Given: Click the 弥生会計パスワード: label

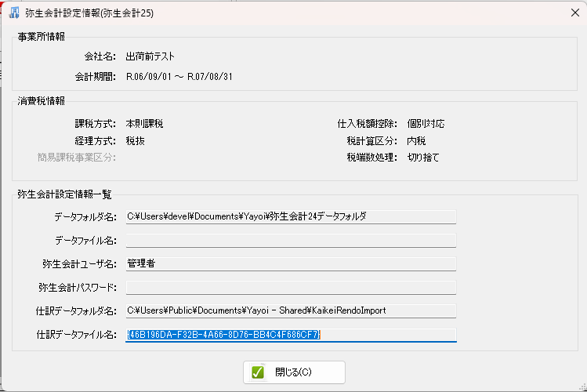Looking at the screenshot, I should point(78,288).
